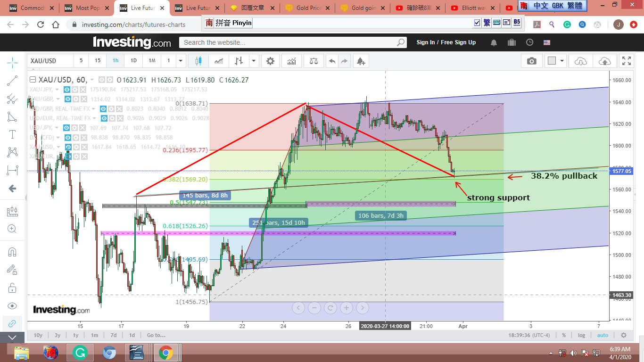Select the 1M interval

point(152,61)
